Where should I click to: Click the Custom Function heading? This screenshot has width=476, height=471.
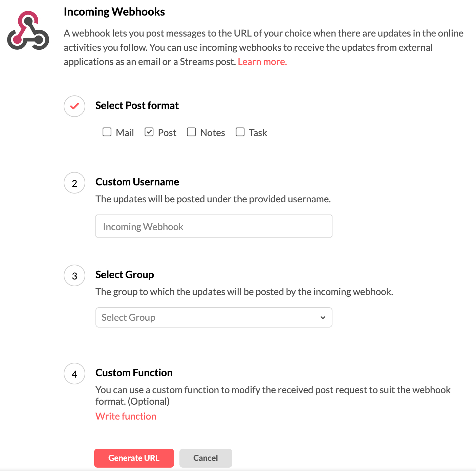(x=134, y=373)
